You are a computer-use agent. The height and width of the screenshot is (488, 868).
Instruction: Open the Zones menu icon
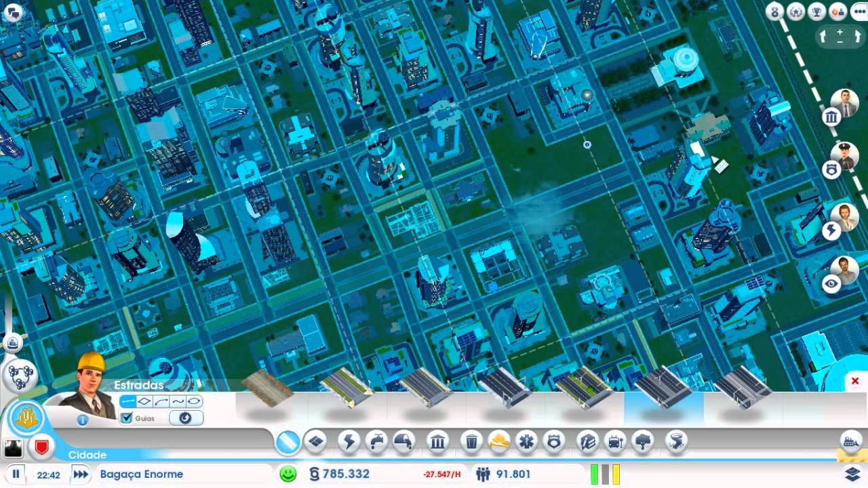[x=315, y=442]
